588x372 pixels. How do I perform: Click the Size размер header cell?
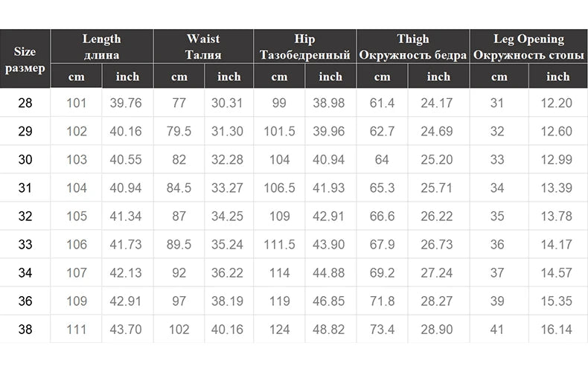[x=25, y=59]
